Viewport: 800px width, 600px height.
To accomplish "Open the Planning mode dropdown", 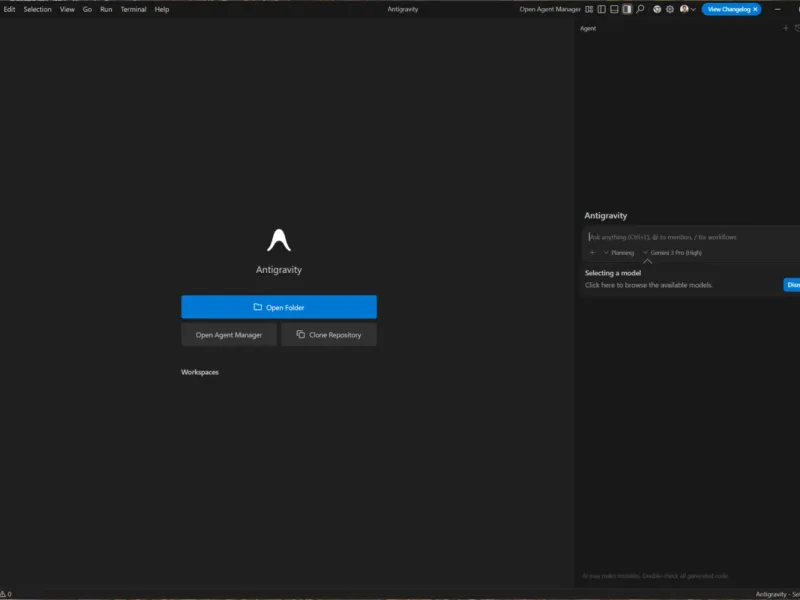I will click(x=619, y=253).
